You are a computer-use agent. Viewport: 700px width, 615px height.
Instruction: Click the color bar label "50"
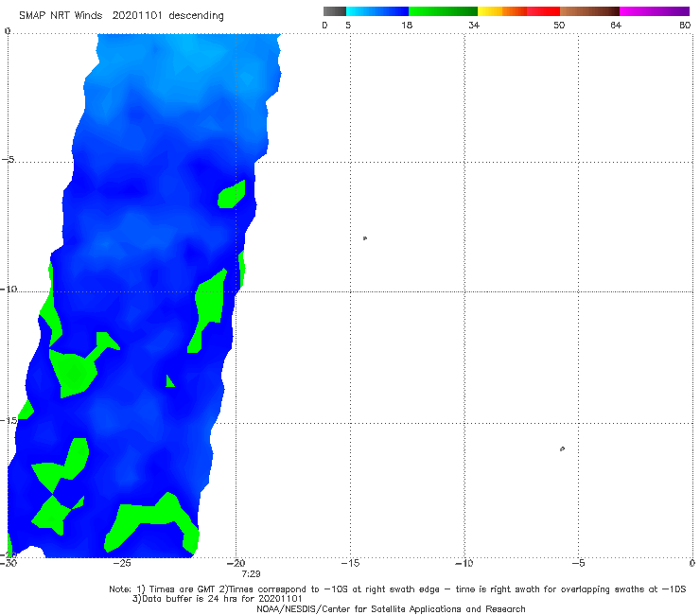(559, 25)
